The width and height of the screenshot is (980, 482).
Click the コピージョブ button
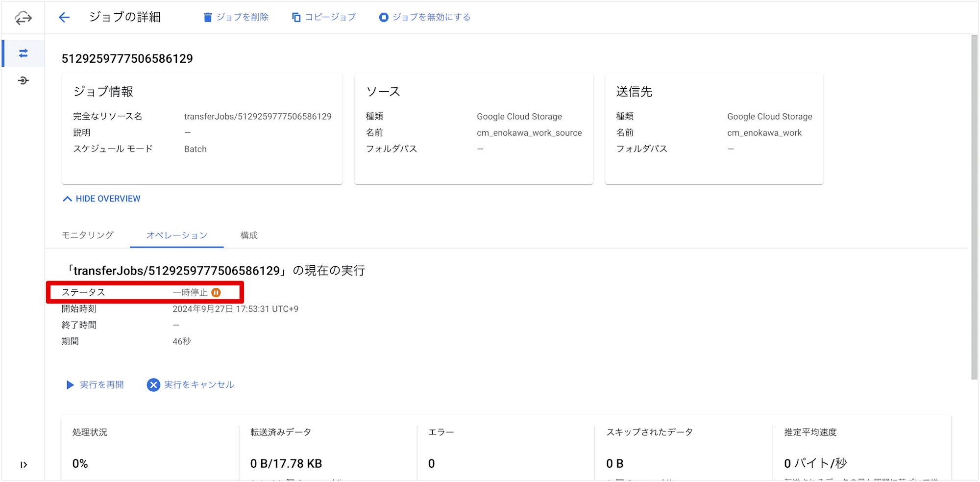click(x=324, y=17)
